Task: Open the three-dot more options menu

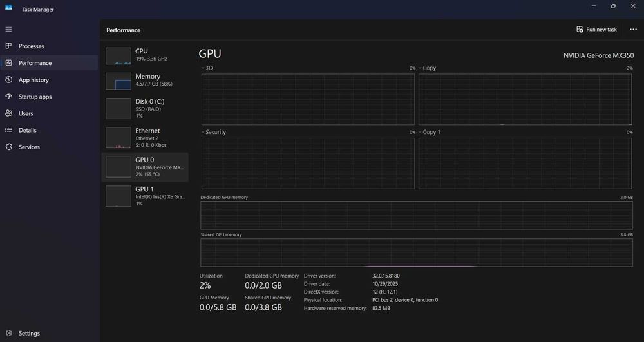Action: coord(633,29)
